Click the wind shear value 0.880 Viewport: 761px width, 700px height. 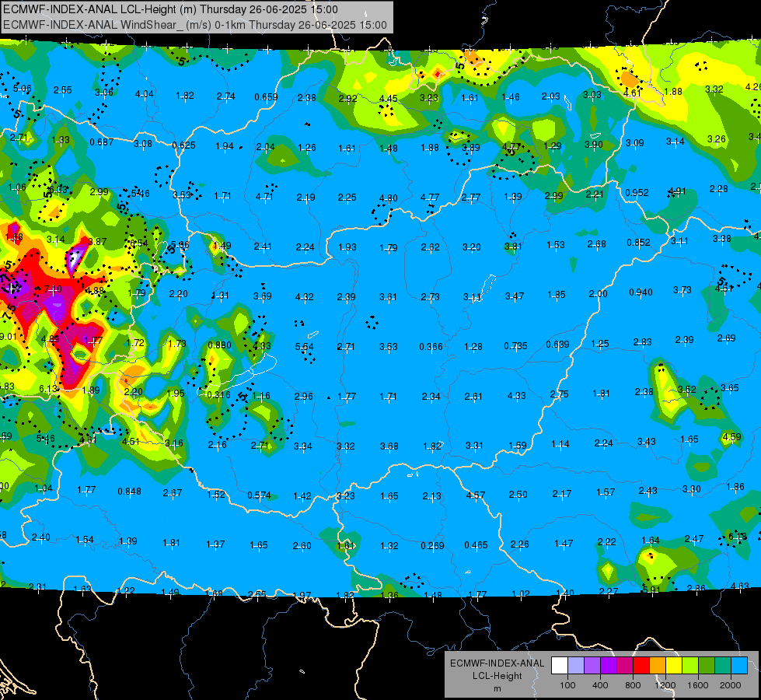(x=219, y=345)
